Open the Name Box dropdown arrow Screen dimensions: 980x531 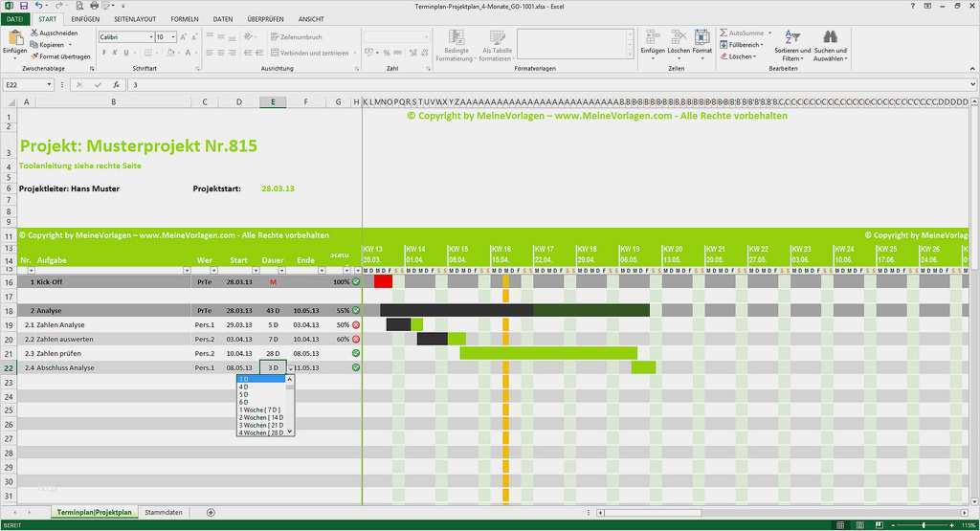click(x=49, y=84)
